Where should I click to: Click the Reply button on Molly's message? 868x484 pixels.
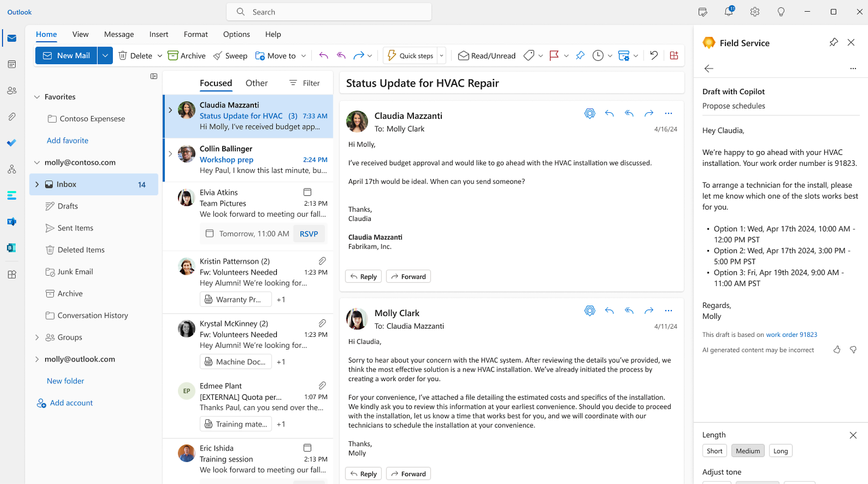point(363,473)
